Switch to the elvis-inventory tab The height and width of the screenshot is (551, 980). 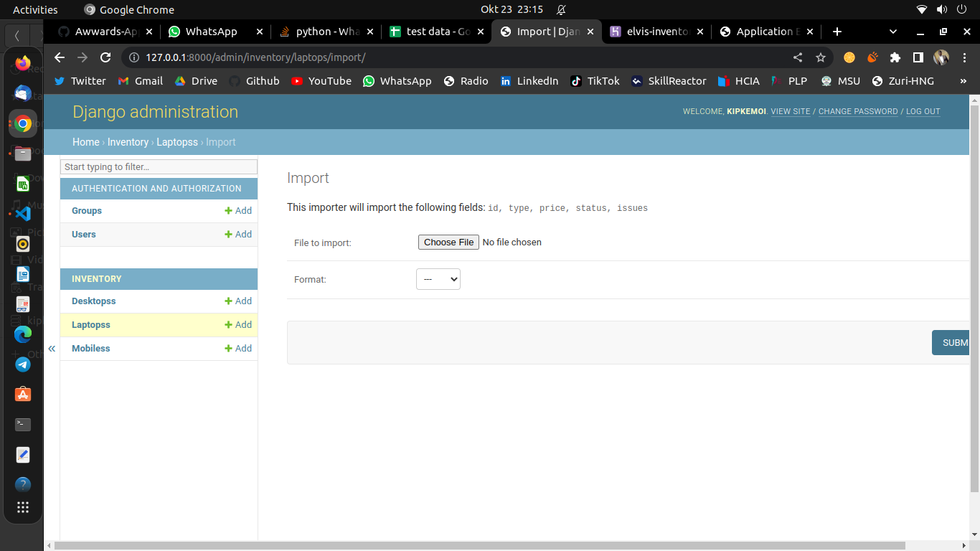point(658,32)
